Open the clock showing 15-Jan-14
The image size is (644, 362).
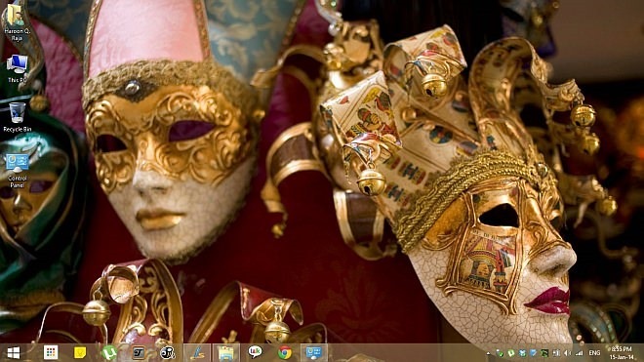point(621,353)
